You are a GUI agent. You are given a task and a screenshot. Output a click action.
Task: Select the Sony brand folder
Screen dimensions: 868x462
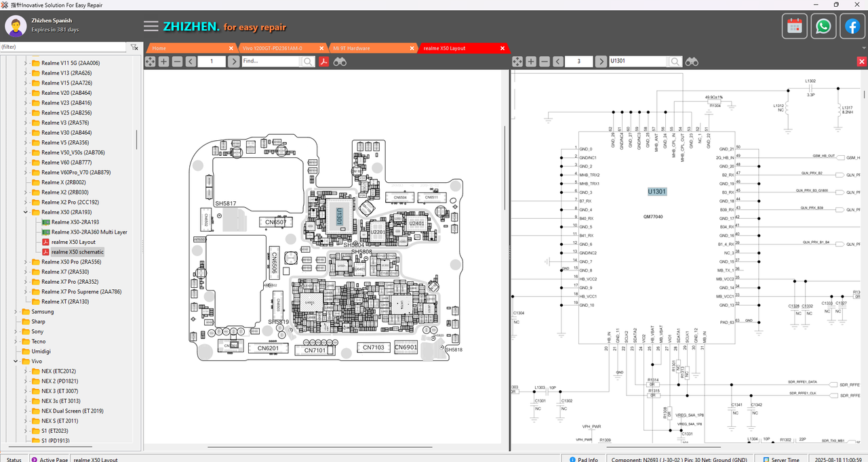pyautogui.click(x=37, y=331)
